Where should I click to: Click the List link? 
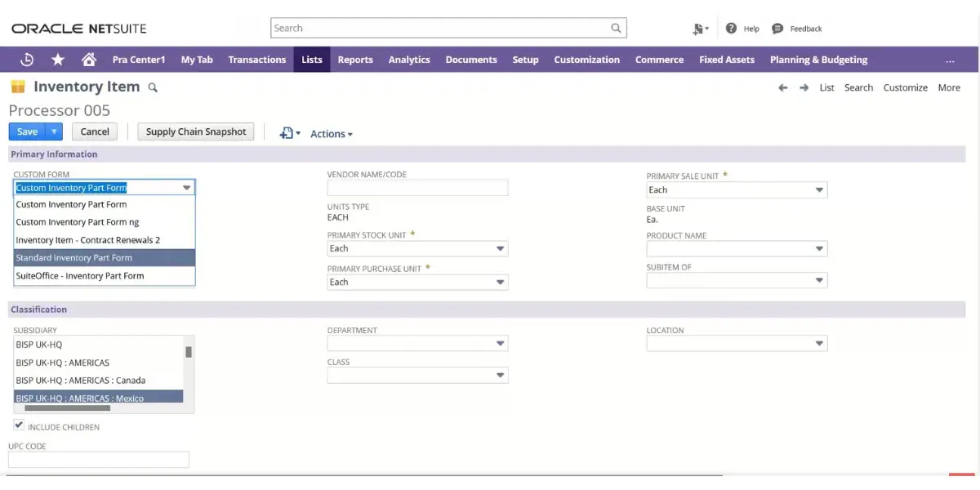[827, 87]
